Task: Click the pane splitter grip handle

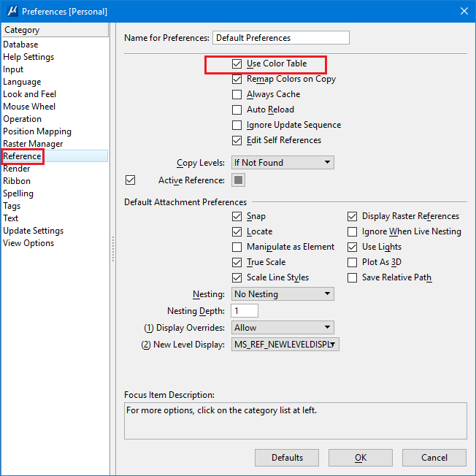Action: coord(113,249)
